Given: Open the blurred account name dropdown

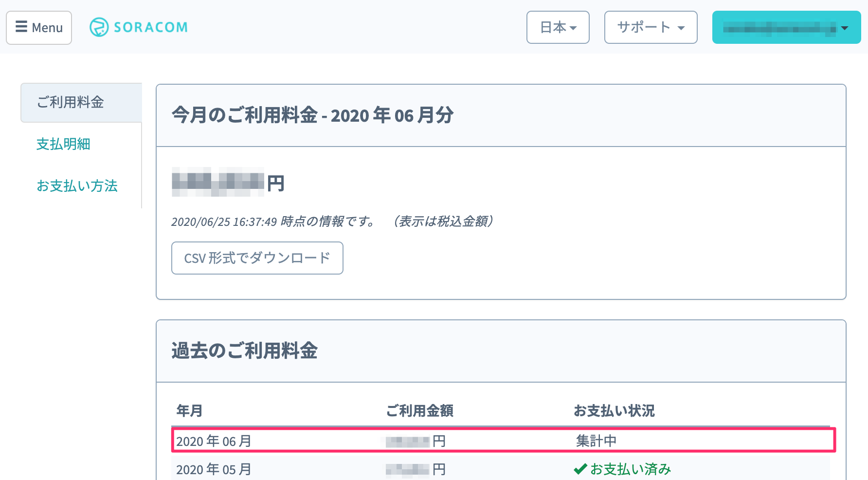Looking at the screenshot, I should coord(786,28).
